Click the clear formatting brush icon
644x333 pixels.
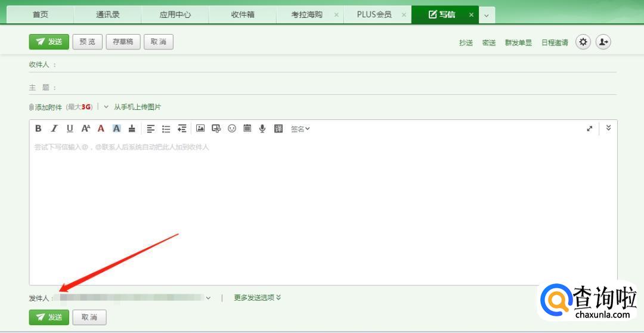pos(132,129)
